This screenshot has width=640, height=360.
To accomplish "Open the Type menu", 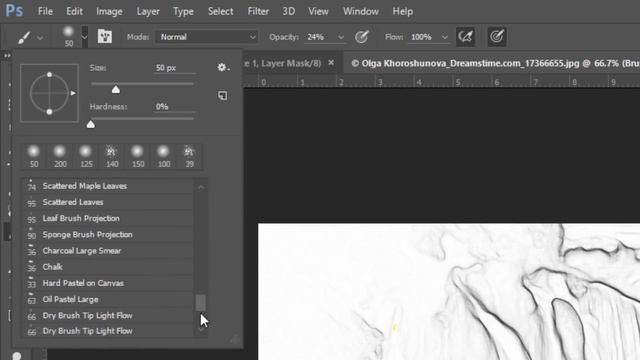I will (x=183, y=11).
